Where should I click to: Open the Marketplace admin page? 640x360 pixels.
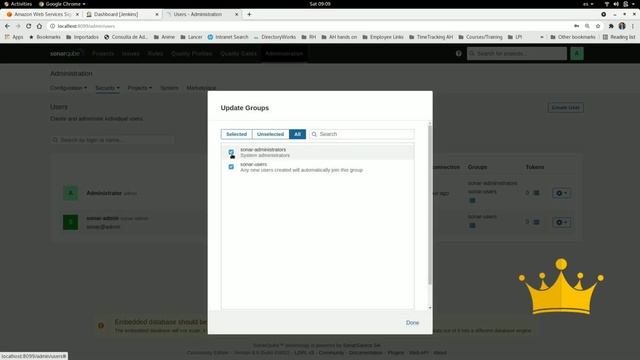coord(201,88)
